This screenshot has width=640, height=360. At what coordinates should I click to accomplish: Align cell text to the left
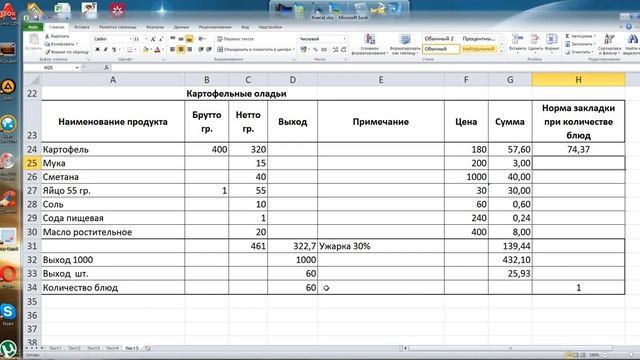tap(173, 49)
